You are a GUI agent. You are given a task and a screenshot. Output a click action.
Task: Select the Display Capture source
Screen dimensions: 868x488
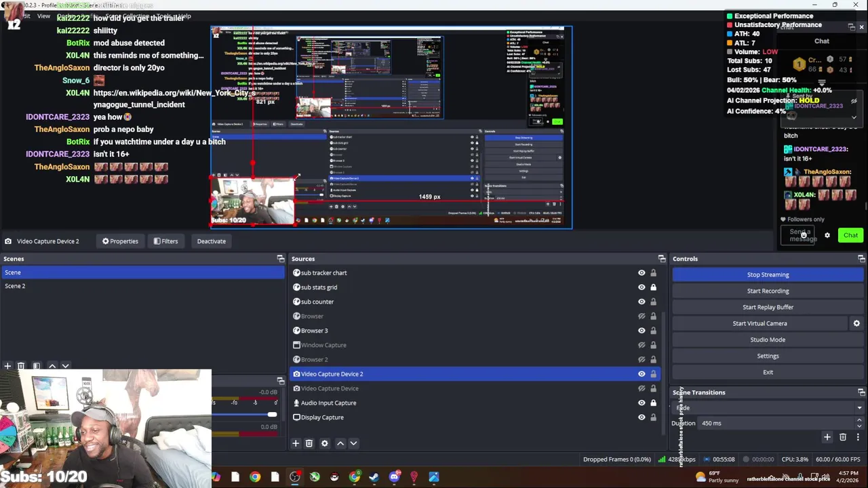tap(322, 418)
